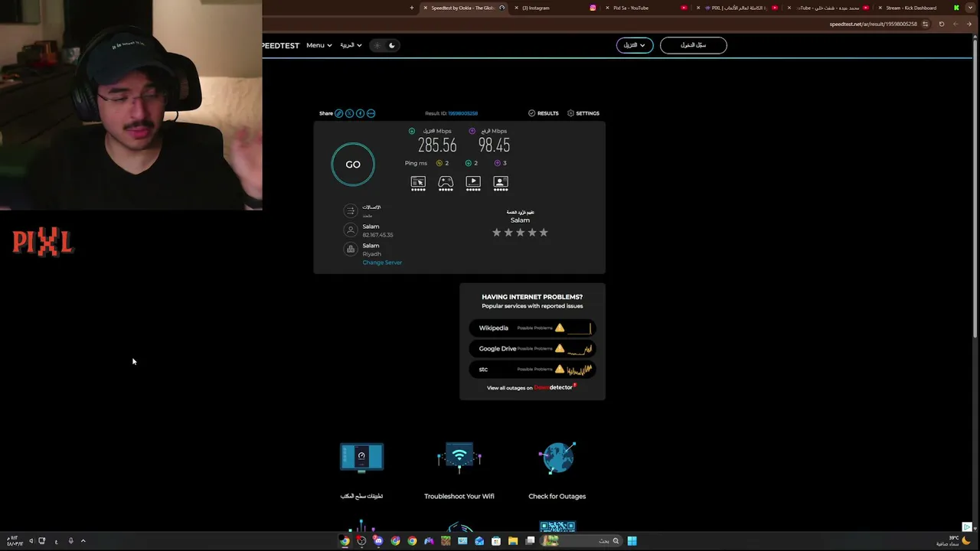Open File Explorer from the taskbar
The height and width of the screenshot is (551, 980).
pos(513,541)
